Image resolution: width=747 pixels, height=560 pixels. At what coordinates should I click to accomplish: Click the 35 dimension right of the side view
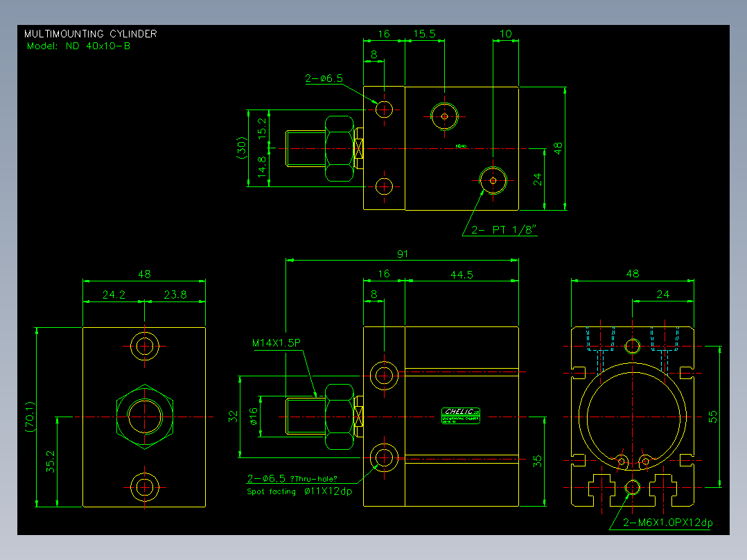[x=538, y=461]
